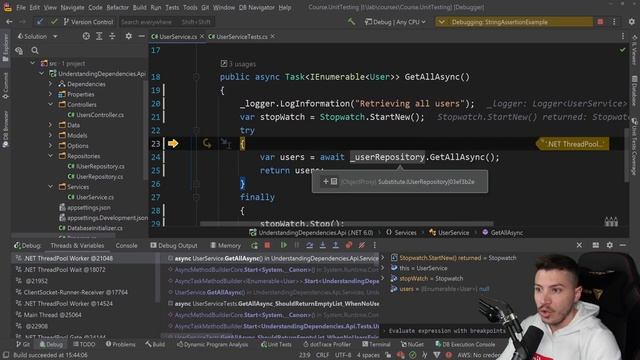Click Collapse All icon in Solution panel
Image resolution: width=640 pixels, height=360 pixels.
[112, 36]
